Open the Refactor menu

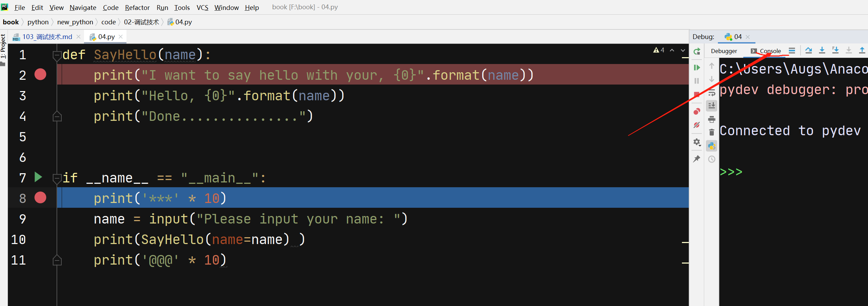pyautogui.click(x=137, y=8)
